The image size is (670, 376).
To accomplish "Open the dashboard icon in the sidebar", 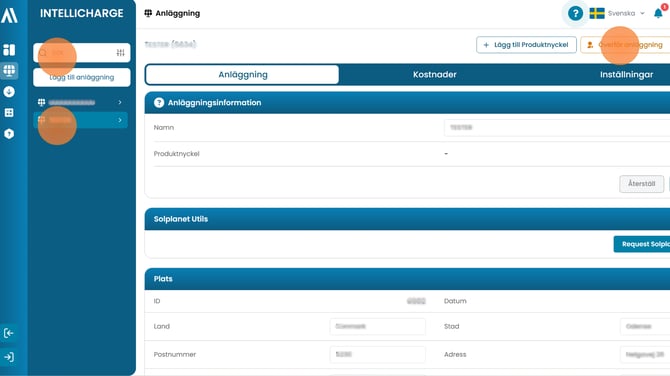I will pyautogui.click(x=9, y=50).
